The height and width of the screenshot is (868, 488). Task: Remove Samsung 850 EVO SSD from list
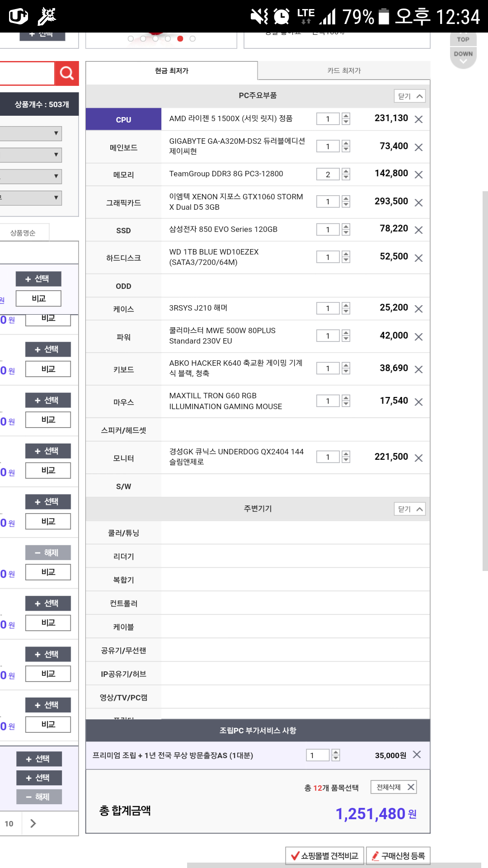point(418,230)
